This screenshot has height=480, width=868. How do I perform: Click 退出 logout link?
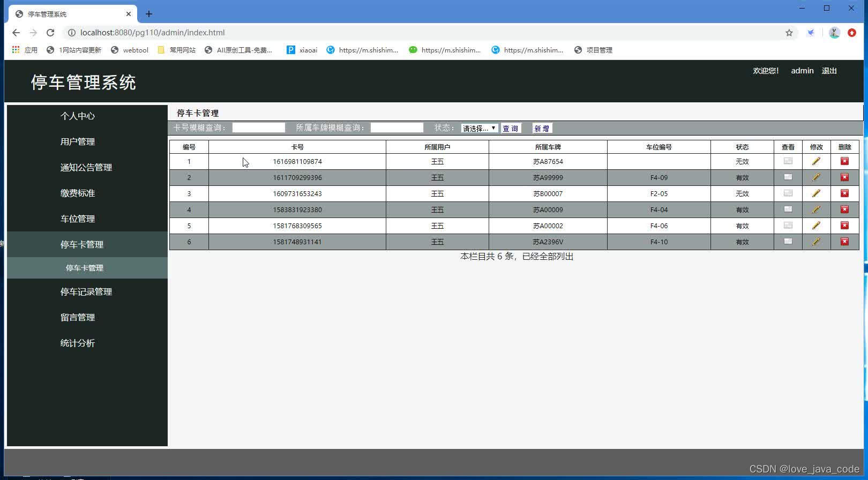[x=829, y=71]
